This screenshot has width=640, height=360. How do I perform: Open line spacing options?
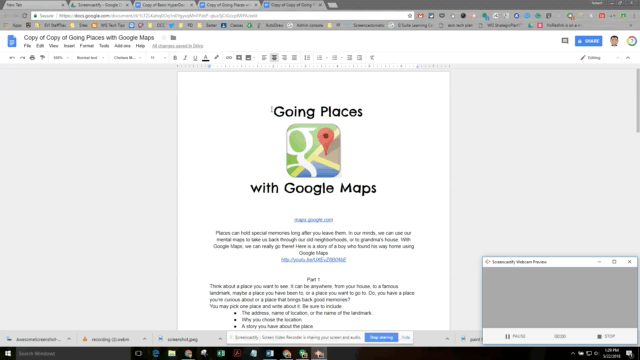point(307,58)
